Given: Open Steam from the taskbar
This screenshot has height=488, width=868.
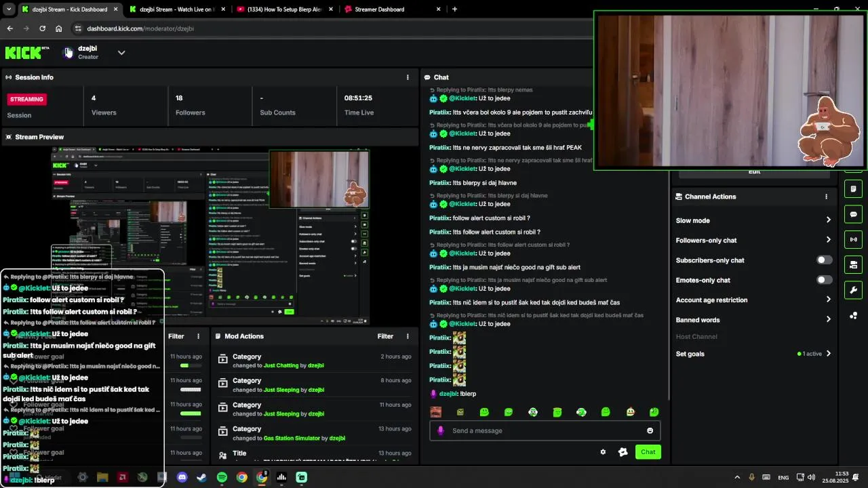Looking at the screenshot, I should pyautogui.click(x=201, y=477).
